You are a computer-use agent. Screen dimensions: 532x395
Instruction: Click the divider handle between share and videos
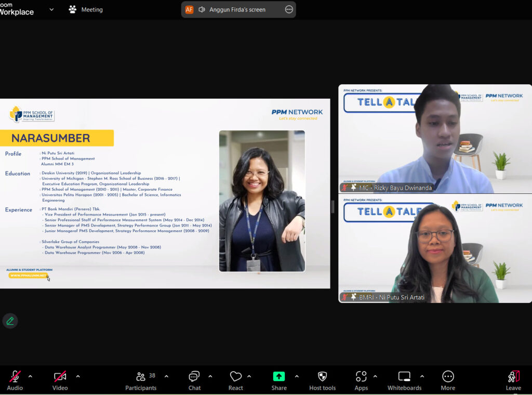click(x=333, y=207)
